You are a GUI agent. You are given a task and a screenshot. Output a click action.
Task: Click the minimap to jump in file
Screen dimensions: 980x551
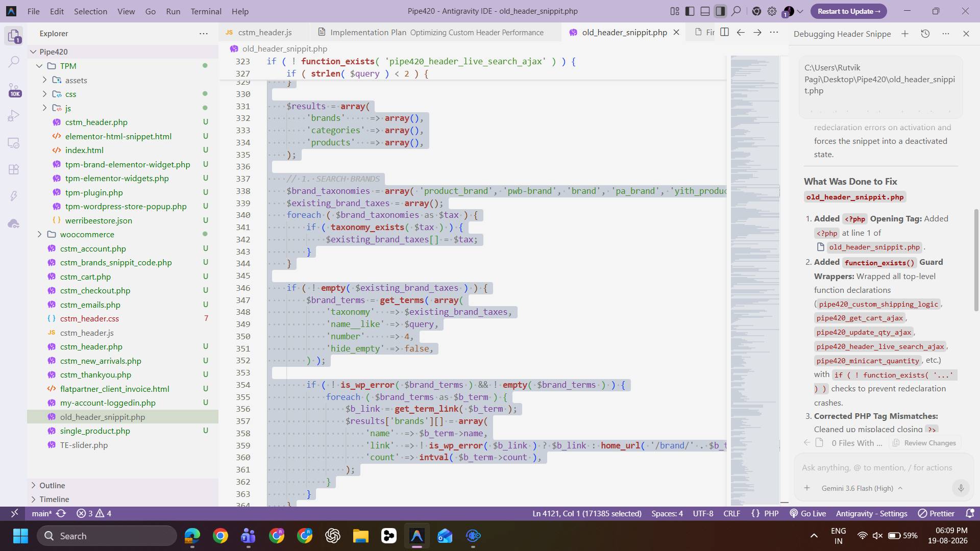[x=754, y=280]
